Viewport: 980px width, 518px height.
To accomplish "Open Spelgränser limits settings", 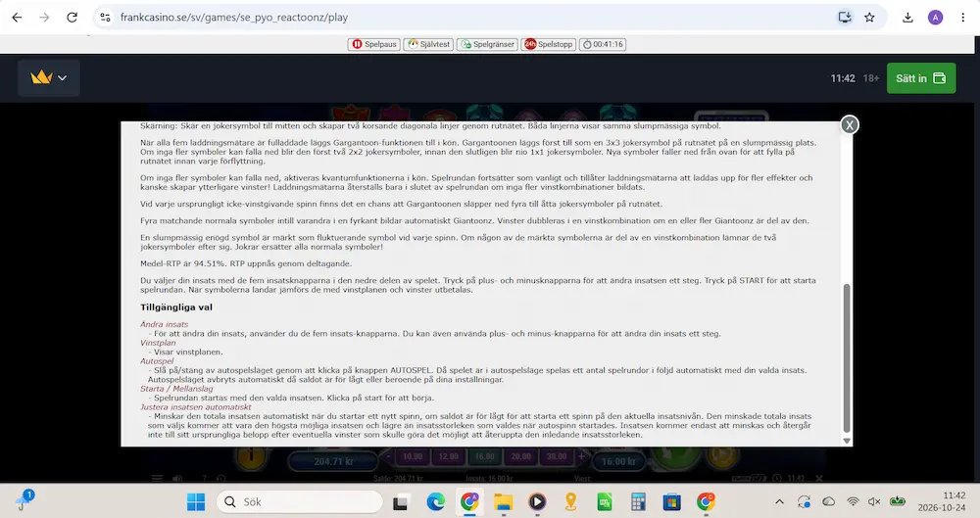I will click(x=487, y=44).
